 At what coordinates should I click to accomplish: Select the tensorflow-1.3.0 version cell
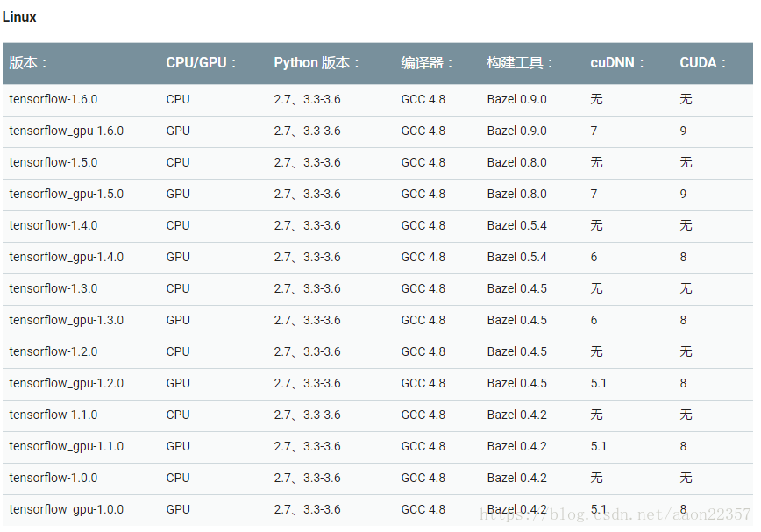coord(53,288)
